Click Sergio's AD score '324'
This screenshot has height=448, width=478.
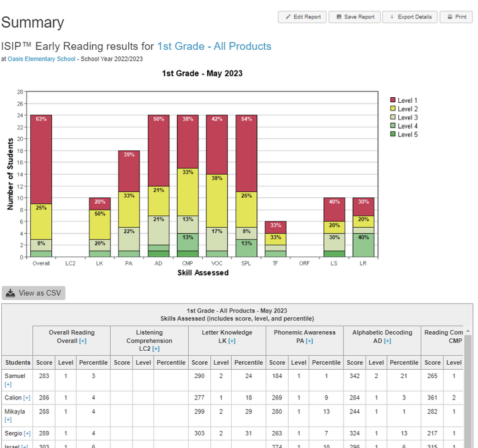point(354,433)
